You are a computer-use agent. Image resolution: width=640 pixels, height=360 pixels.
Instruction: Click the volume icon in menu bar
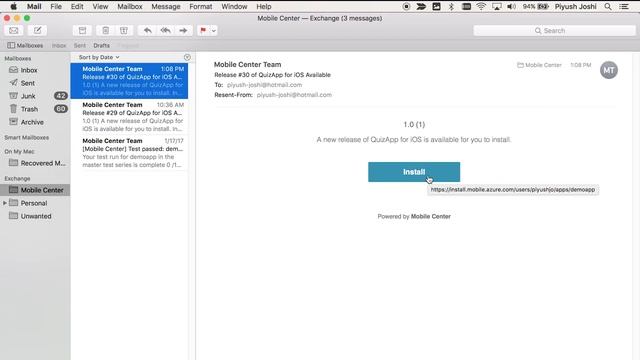[x=511, y=7]
